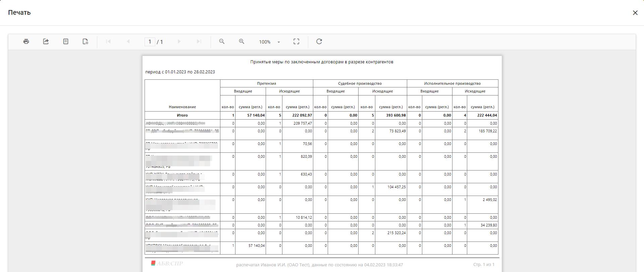The height and width of the screenshot is (272, 644).
Task: Zoom out with the magnifier minus icon
Action: tap(222, 42)
